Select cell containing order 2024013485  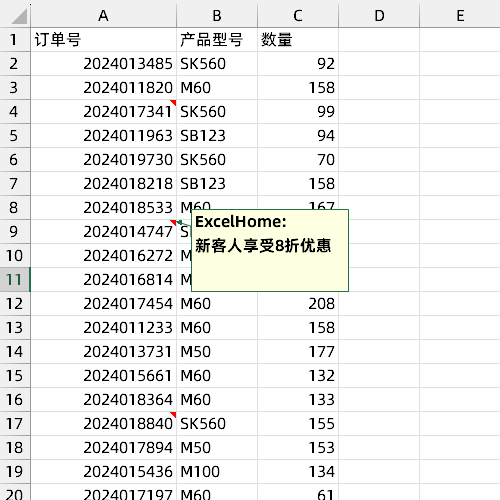click(103, 64)
